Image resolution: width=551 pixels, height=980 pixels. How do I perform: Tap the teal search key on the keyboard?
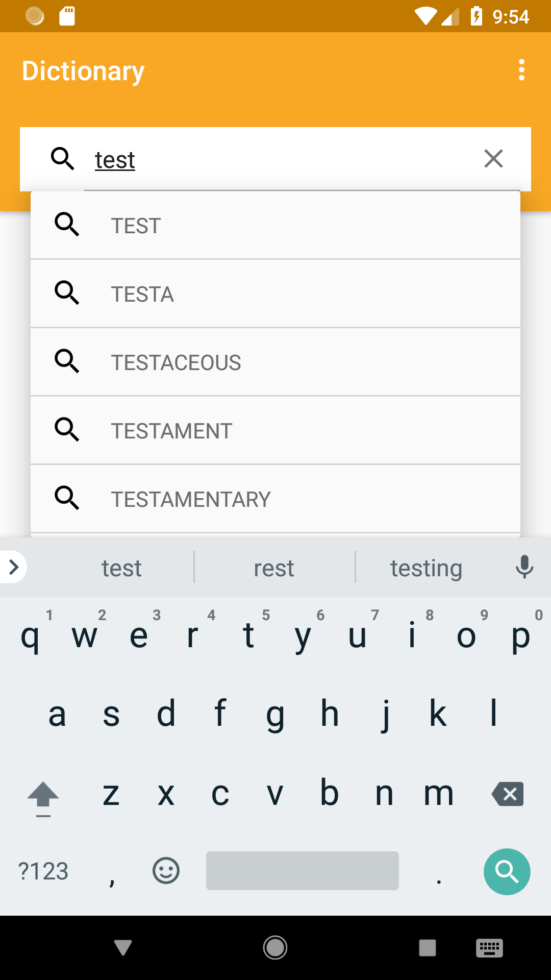tap(507, 871)
